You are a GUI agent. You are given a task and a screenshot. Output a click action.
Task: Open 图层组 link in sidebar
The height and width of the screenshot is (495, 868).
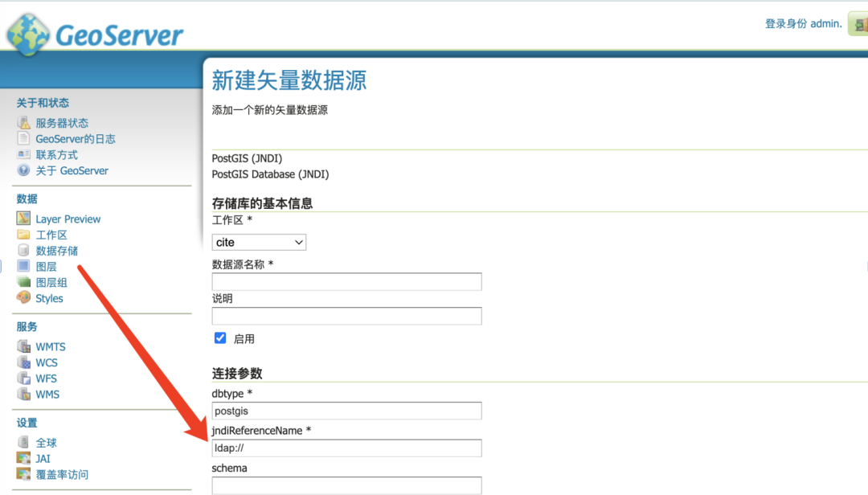pos(51,282)
